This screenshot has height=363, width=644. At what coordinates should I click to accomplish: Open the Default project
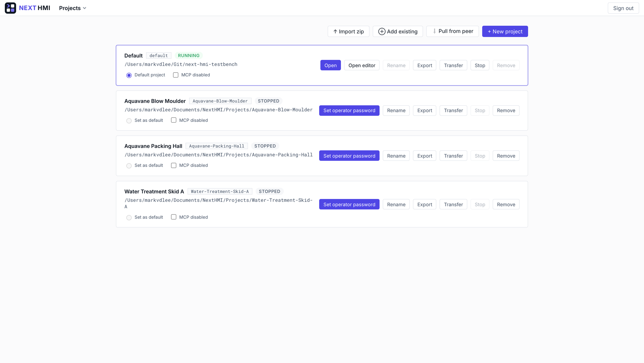pyautogui.click(x=330, y=65)
